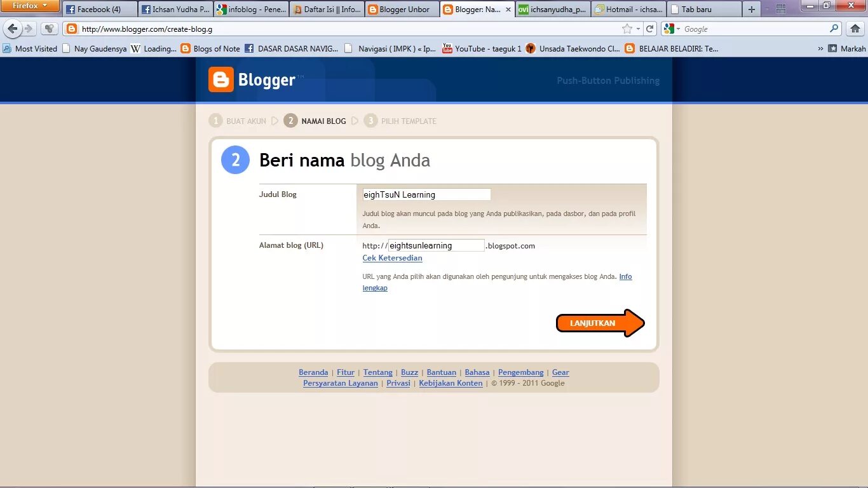The image size is (868, 488).
Task: Open the Most Visited bookmarks folder
Action: [x=30, y=48]
